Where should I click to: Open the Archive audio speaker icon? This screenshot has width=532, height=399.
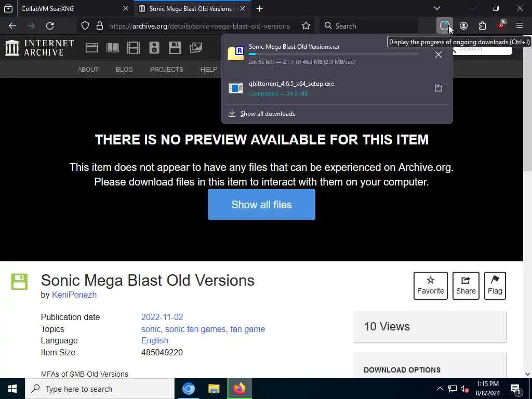coord(154,48)
